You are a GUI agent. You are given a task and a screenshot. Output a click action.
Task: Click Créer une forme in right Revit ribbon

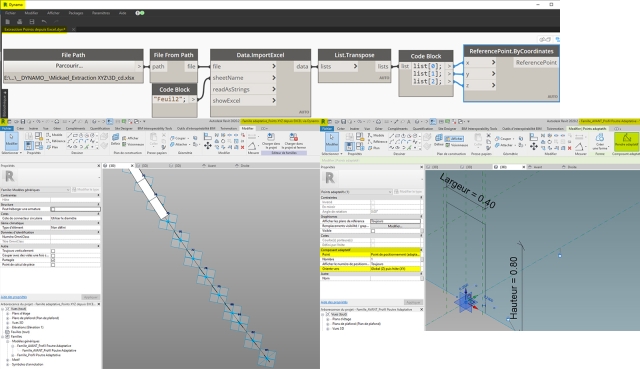[600, 141]
